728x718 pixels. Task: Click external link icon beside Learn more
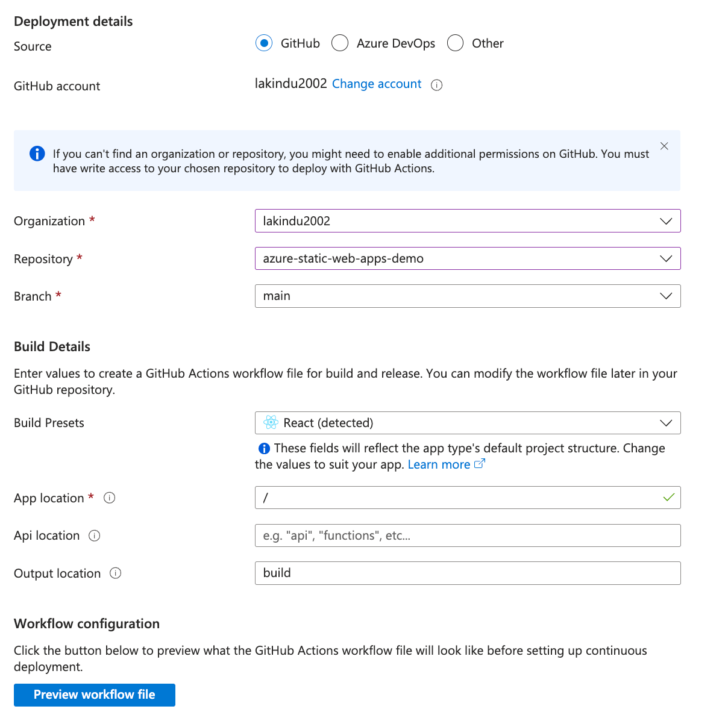pos(480,464)
